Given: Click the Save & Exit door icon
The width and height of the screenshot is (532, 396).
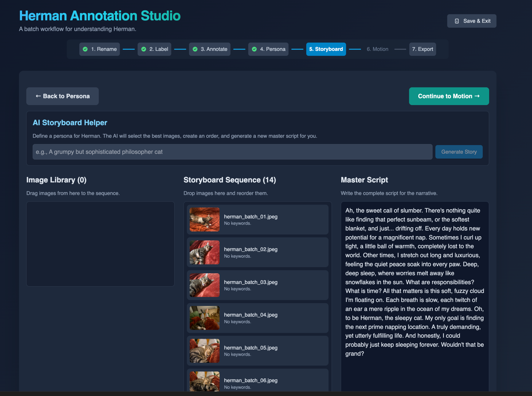Looking at the screenshot, I should pos(457,21).
